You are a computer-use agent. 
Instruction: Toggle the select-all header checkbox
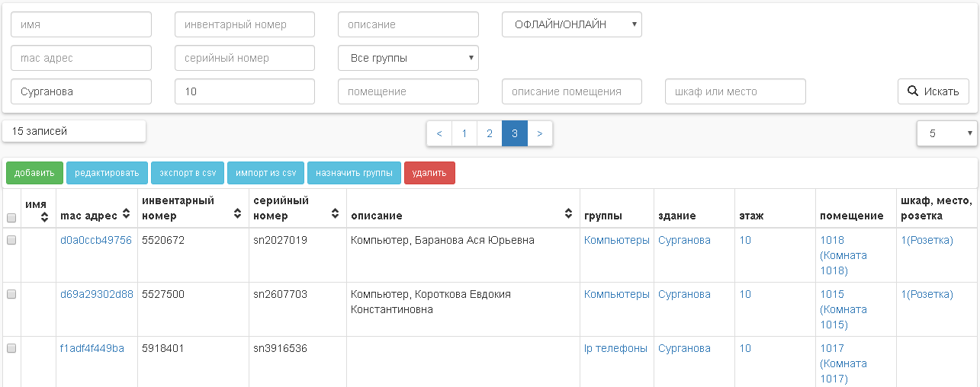pyautogui.click(x=11, y=218)
